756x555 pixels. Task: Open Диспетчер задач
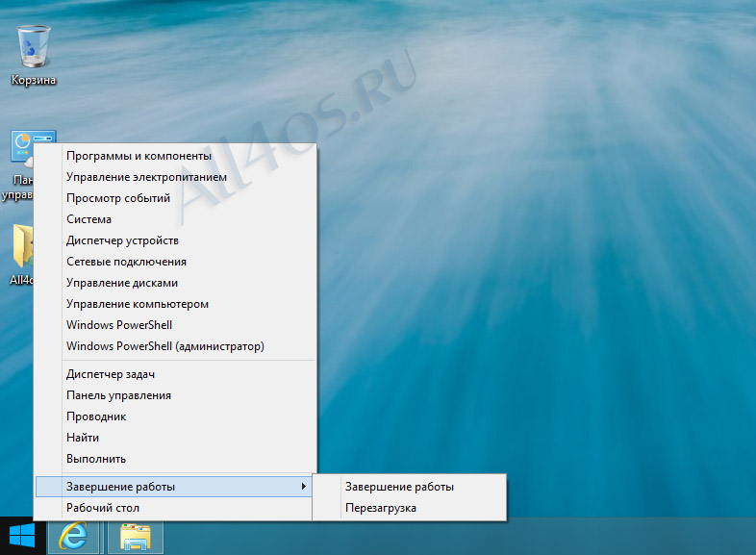pos(175,375)
